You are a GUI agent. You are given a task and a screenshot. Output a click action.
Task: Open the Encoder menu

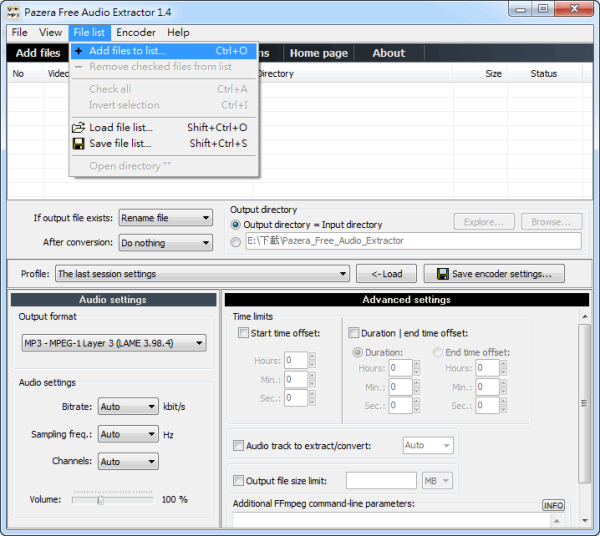coord(136,33)
